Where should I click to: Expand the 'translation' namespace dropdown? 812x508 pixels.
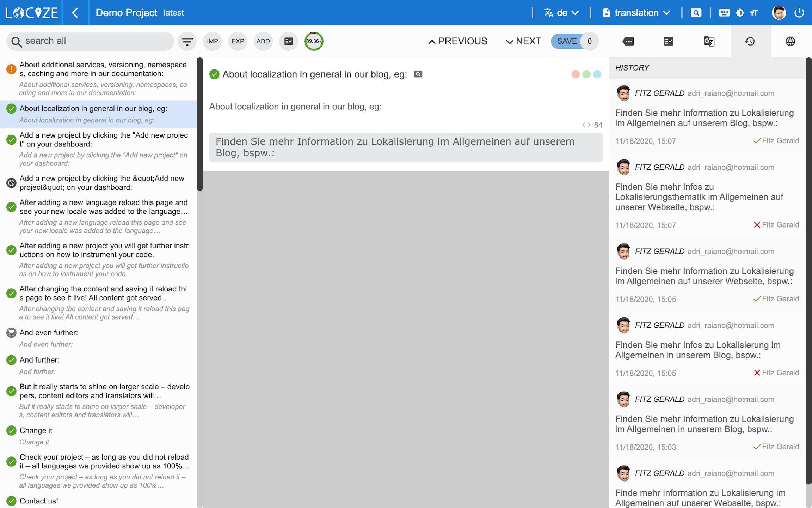pos(636,13)
